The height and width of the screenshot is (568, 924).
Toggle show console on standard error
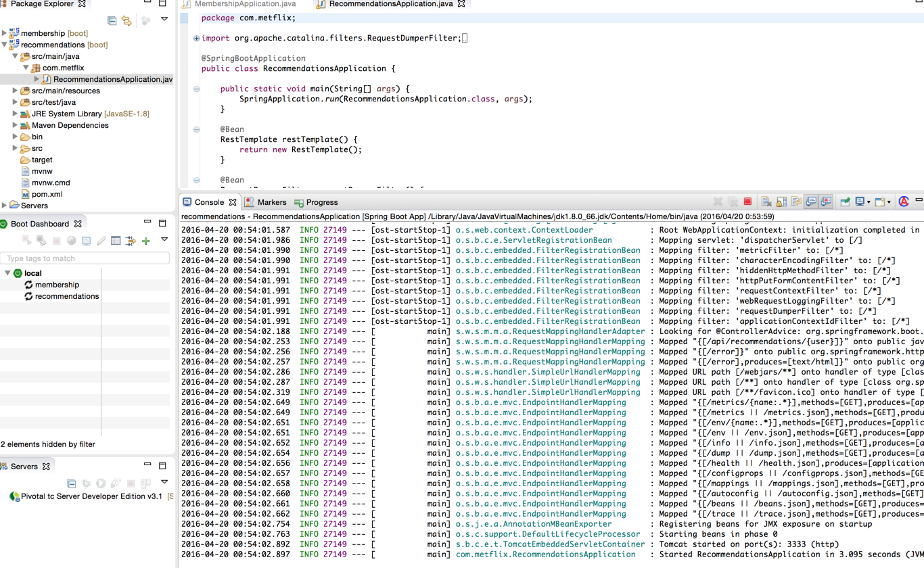(826, 202)
